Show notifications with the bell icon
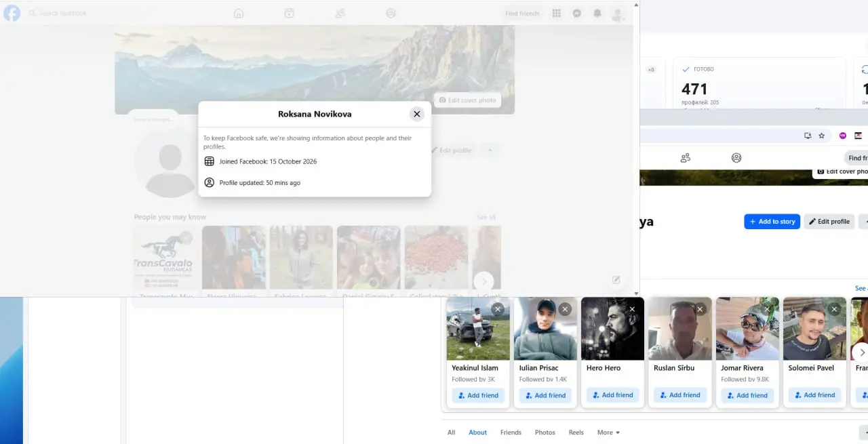 pos(597,13)
